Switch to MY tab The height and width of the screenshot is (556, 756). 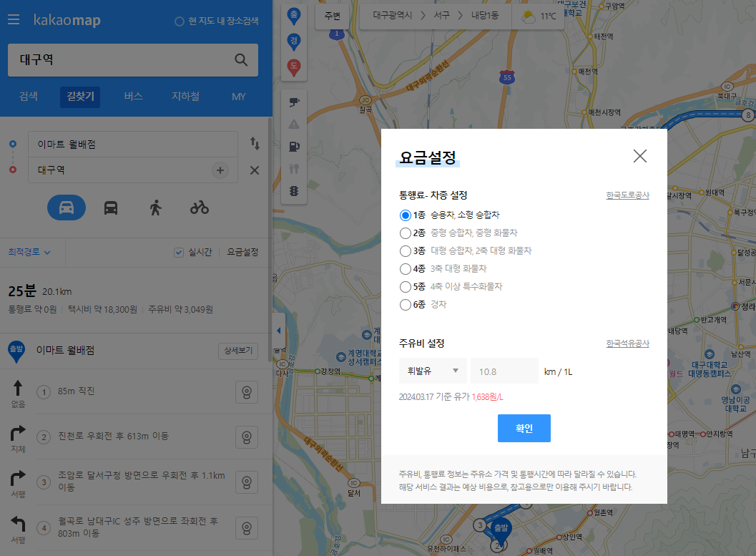(239, 97)
